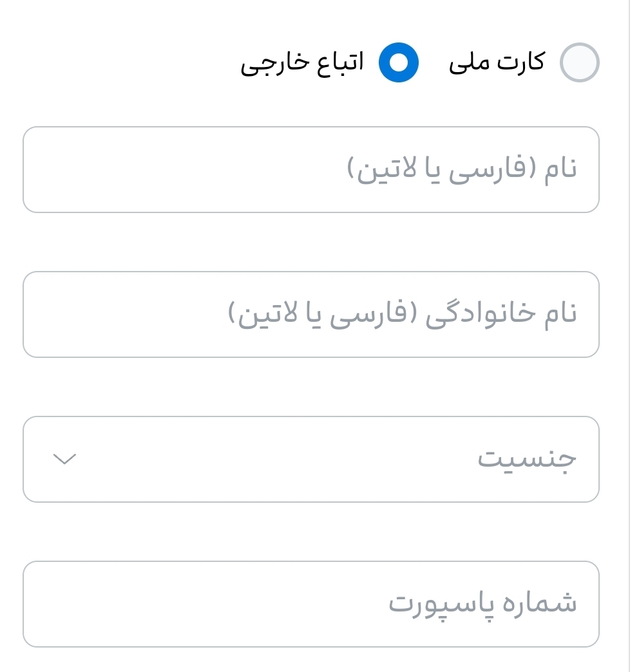Expand the gender selection list
This screenshot has height=672, width=630.
[311, 458]
